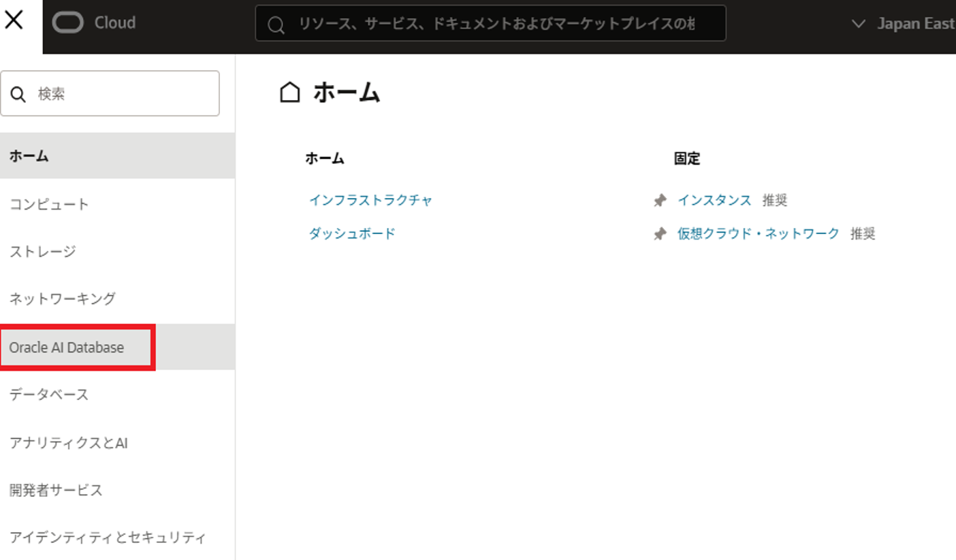Open the 開発者サービス menu category
This screenshot has height=560, width=956.
pos(56,490)
